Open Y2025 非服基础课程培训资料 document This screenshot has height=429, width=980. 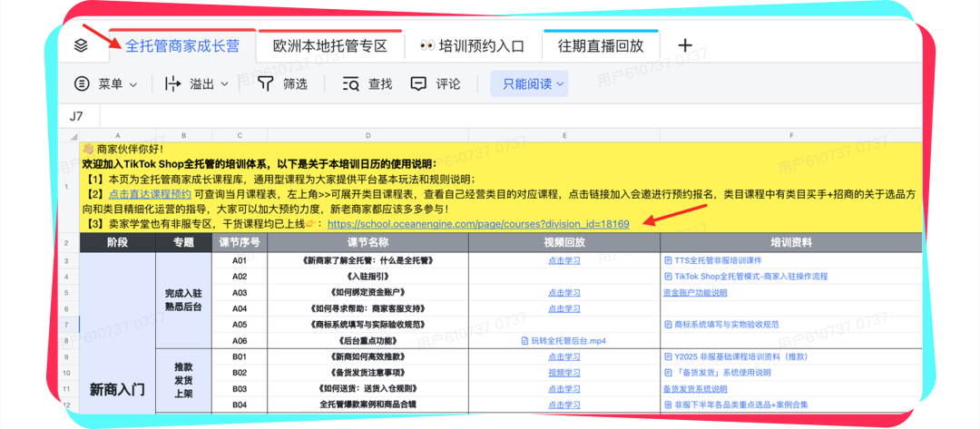736,356
